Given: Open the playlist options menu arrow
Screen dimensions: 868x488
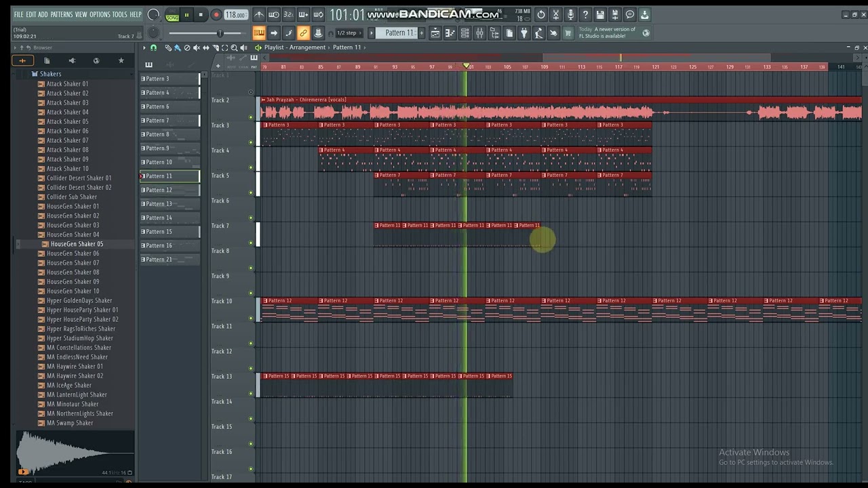Looking at the screenshot, I should [144, 47].
